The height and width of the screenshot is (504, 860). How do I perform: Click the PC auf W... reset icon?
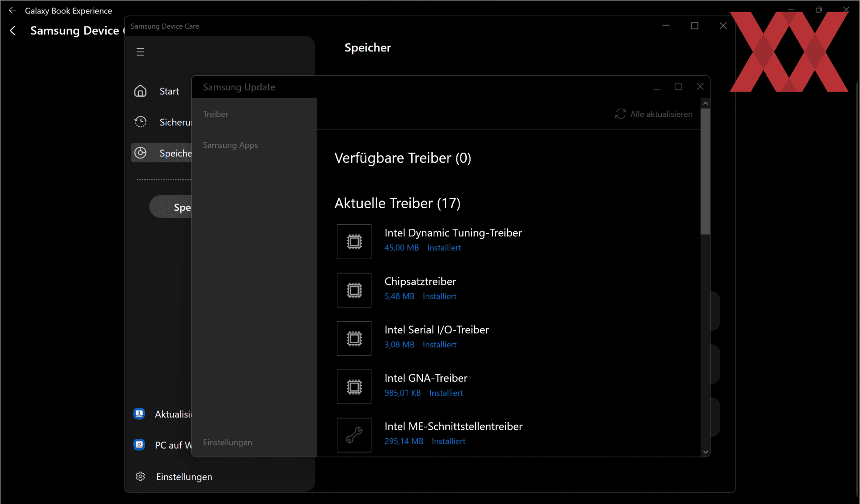pyautogui.click(x=139, y=445)
